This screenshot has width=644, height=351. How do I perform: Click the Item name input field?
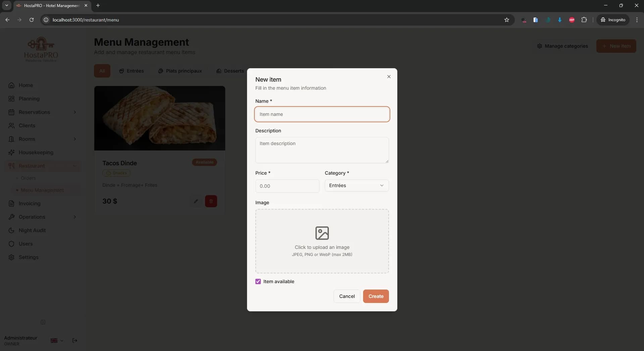(x=322, y=114)
